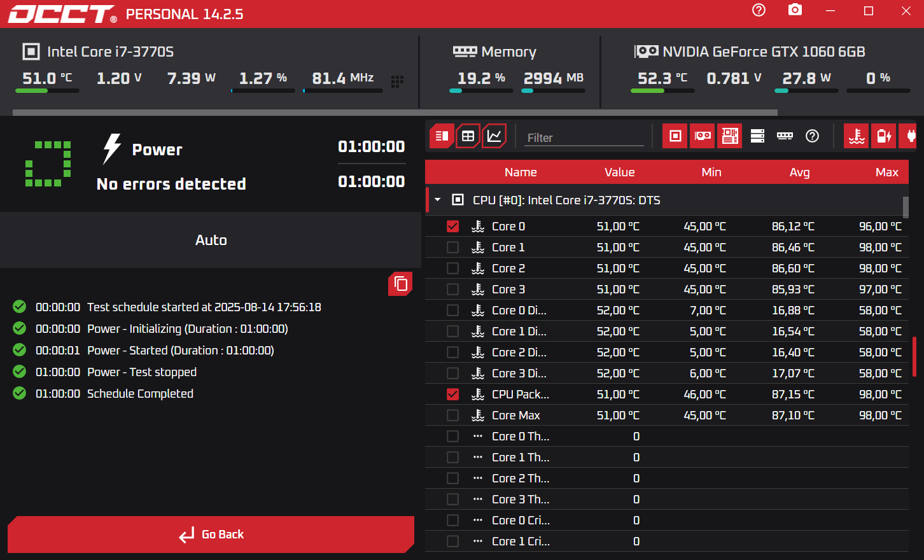Click the Core 2 Th... row label
This screenshot has width=924, height=560.
[x=521, y=478]
